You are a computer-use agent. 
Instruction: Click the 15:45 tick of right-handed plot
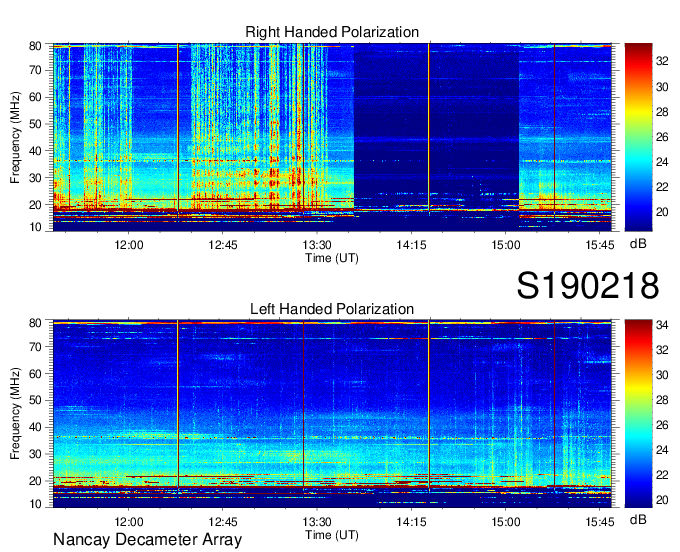click(x=600, y=245)
